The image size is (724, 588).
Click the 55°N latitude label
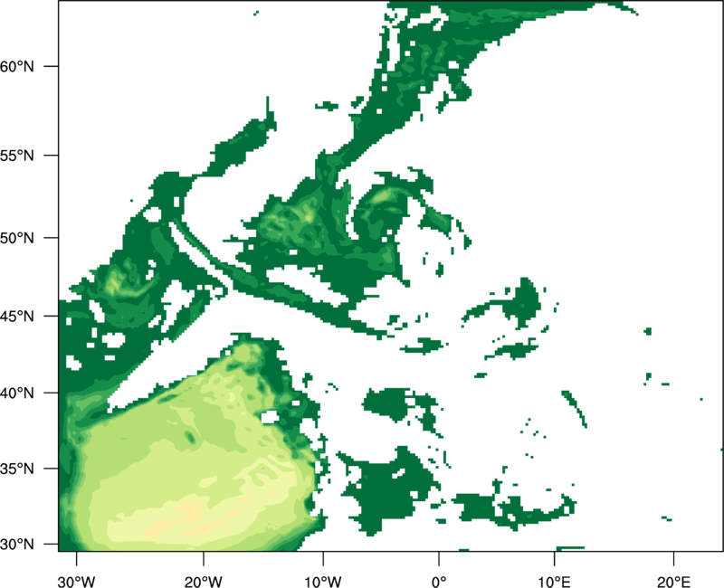(x=17, y=156)
